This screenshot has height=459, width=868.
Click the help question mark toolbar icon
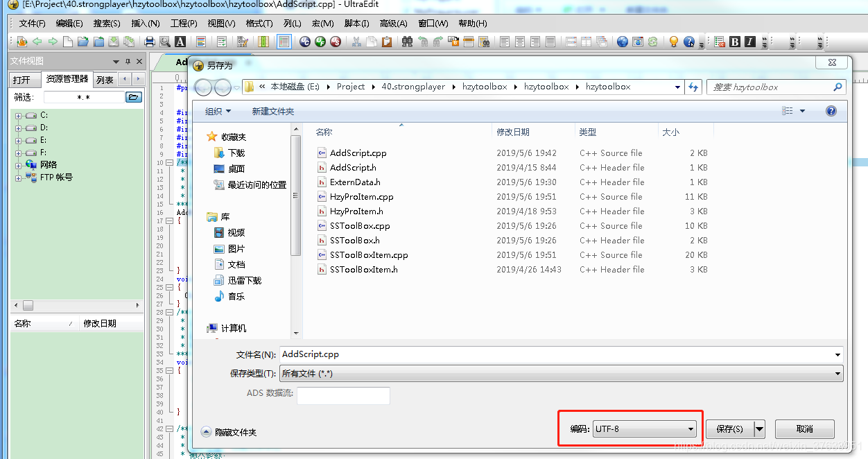click(x=688, y=42)
